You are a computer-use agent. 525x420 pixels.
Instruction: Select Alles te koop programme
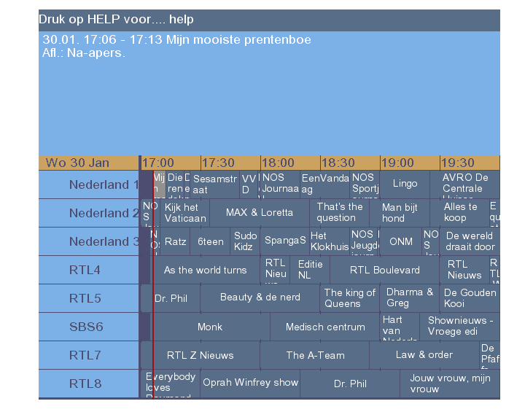tap(460, 213)
